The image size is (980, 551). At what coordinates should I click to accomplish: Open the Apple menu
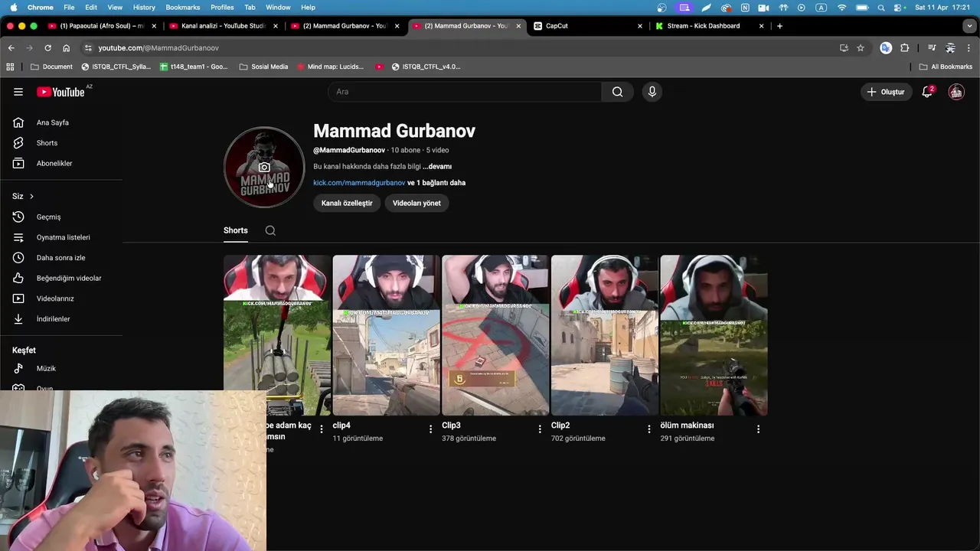[13, 7]
